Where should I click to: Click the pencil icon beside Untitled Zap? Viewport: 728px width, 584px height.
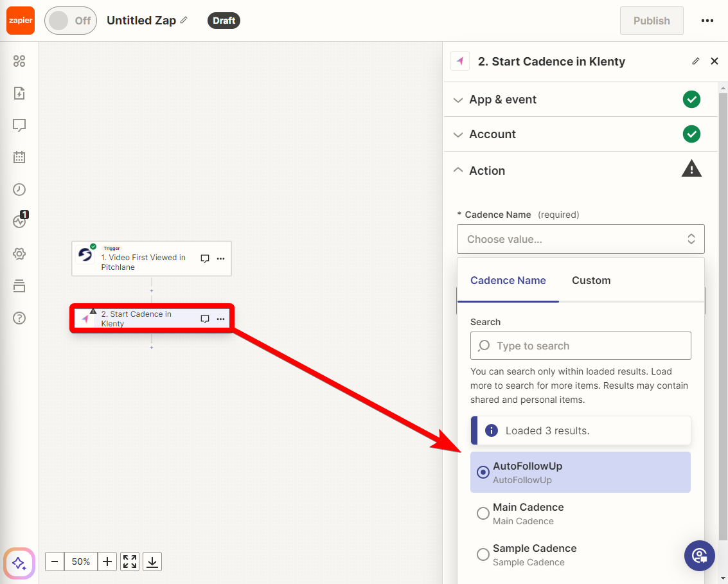coord(184,20)
